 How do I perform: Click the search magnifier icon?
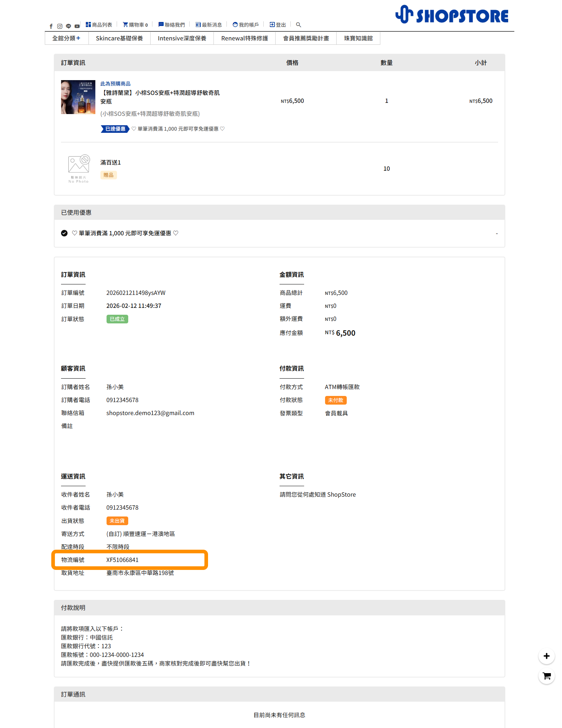(x=298, y=25)
